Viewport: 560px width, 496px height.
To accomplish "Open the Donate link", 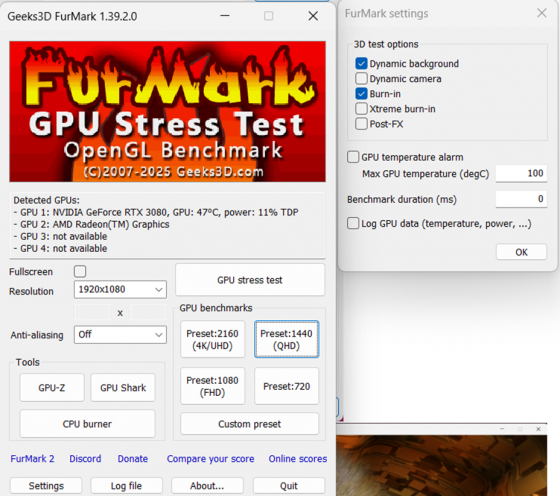I will pyautogui.click(x=132, y=459).
